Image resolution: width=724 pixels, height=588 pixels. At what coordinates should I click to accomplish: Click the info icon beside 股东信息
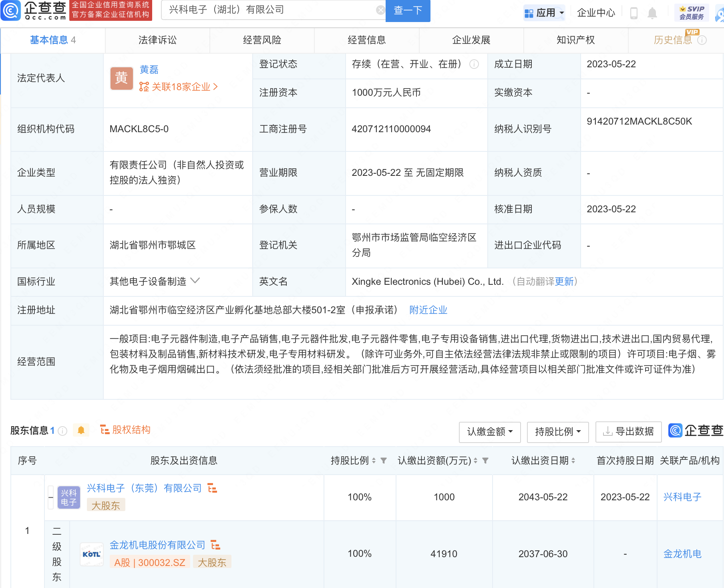(62, 431)
